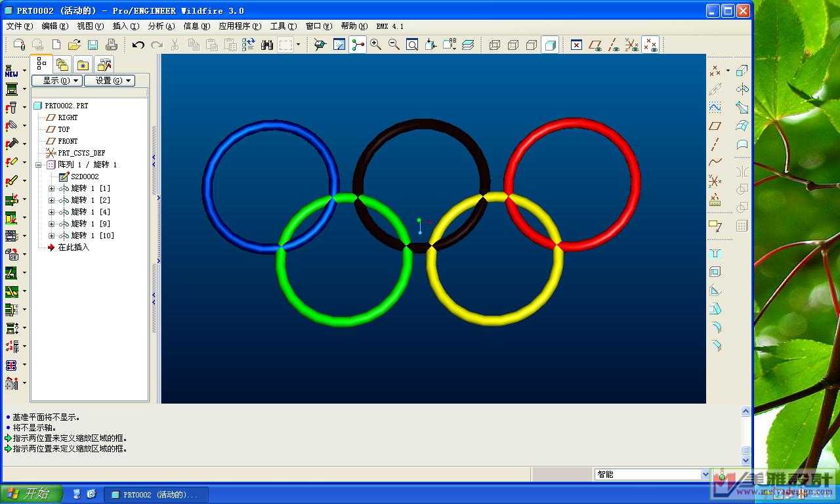Expand the 旋转 1 [10] node
Screen dimensions: 840x504
point(52,236)
